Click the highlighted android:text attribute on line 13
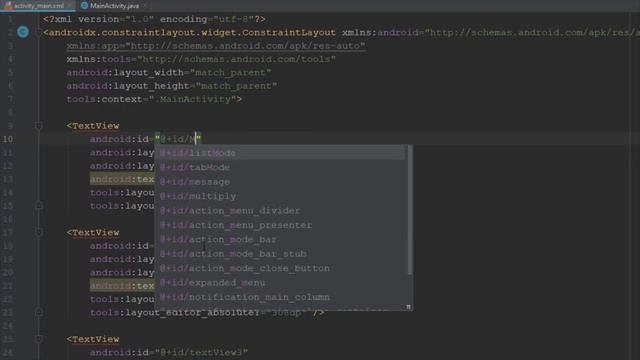 [122, 179]
